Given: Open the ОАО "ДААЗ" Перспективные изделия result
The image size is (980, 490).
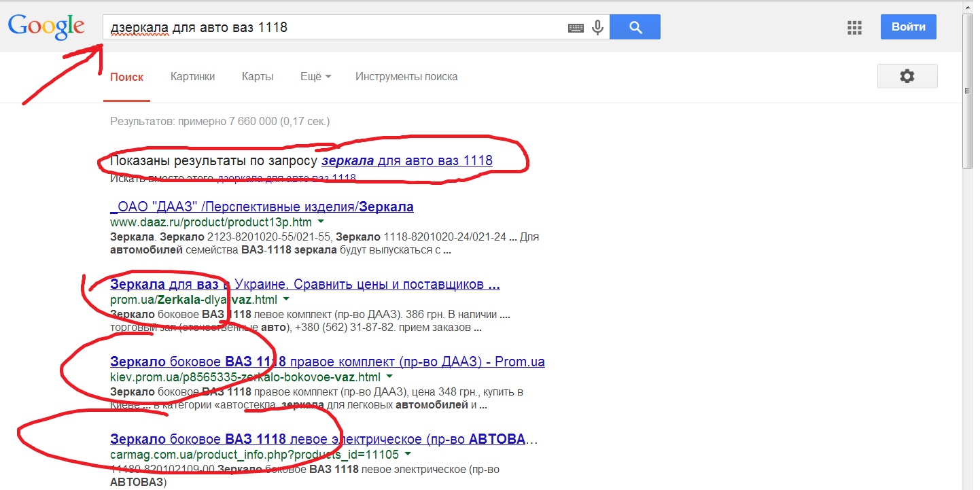Looking at the screenshot, I should coord(262,207).
